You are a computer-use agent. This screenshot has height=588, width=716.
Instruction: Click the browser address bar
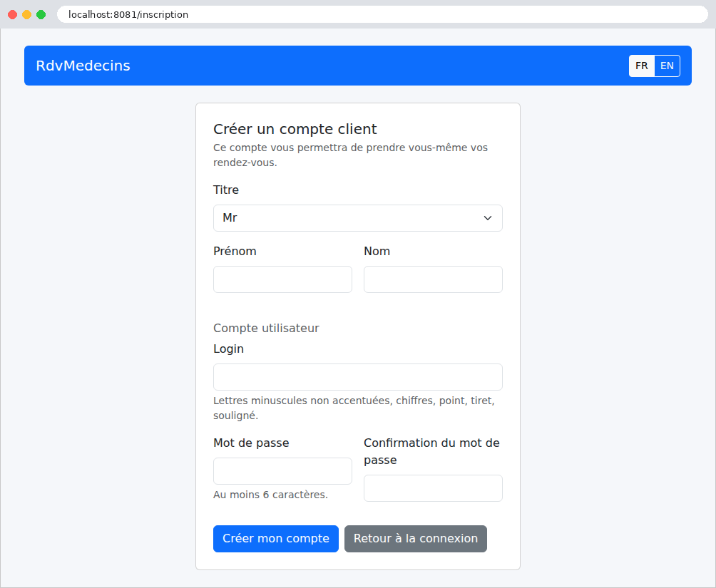[x=382, y=14]
